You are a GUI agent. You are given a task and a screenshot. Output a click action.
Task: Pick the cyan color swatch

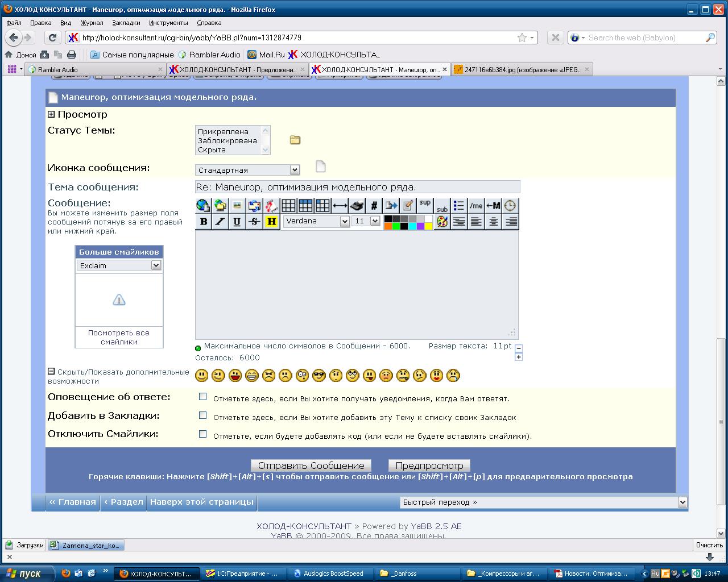tap(412, 226)
